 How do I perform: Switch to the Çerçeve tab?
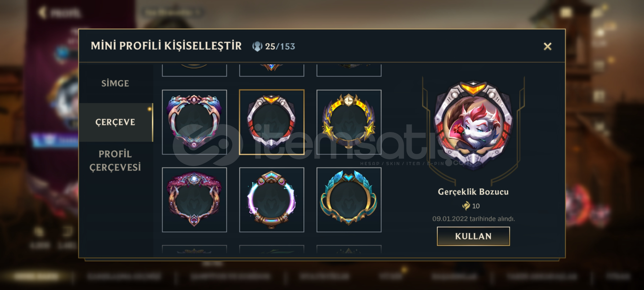(x=115, y=122)
